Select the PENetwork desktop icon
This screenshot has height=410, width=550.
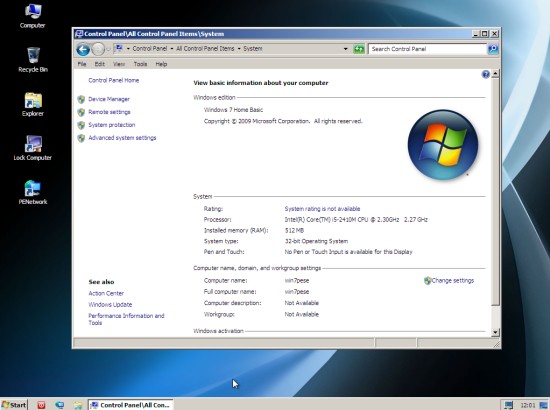33,192
